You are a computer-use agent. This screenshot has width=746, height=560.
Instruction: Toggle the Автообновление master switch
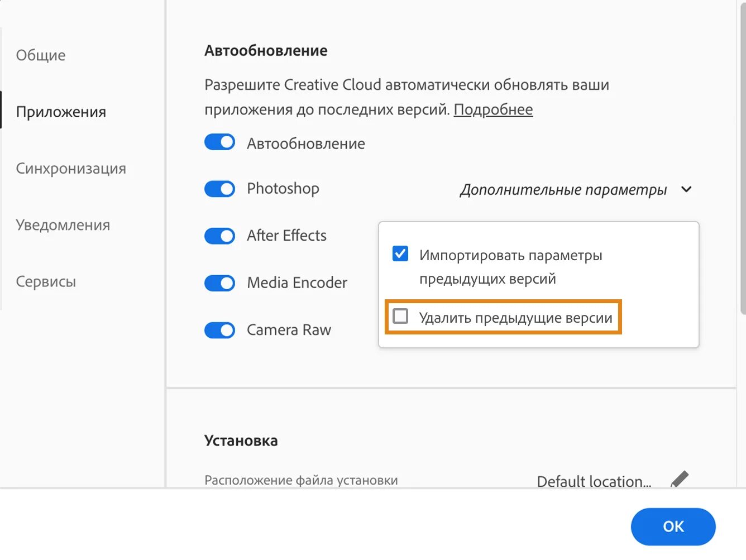(x=219, y=142)
